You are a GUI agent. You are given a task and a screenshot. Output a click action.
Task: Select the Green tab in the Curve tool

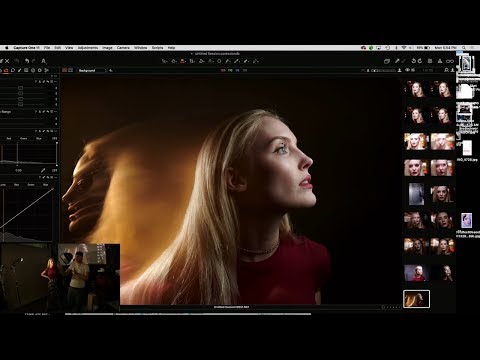click(31, 184)
